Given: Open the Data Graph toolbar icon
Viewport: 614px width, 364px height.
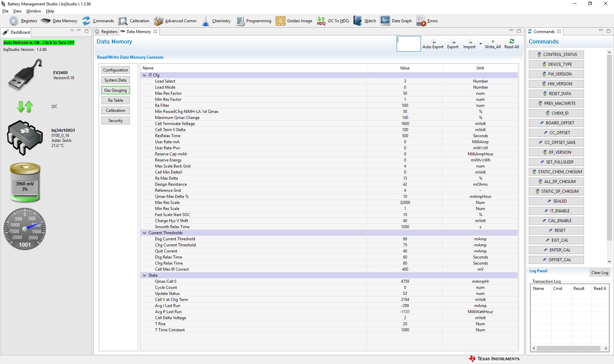Looking at the screenshot, I should click(385, 21).
